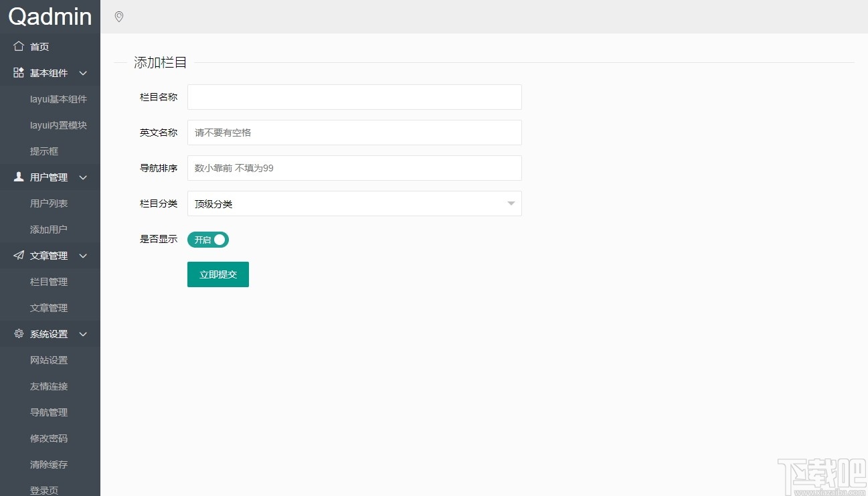Open the 栏目管理 menu item
This screenshot has width=868, height=496.
pos(48,281)
